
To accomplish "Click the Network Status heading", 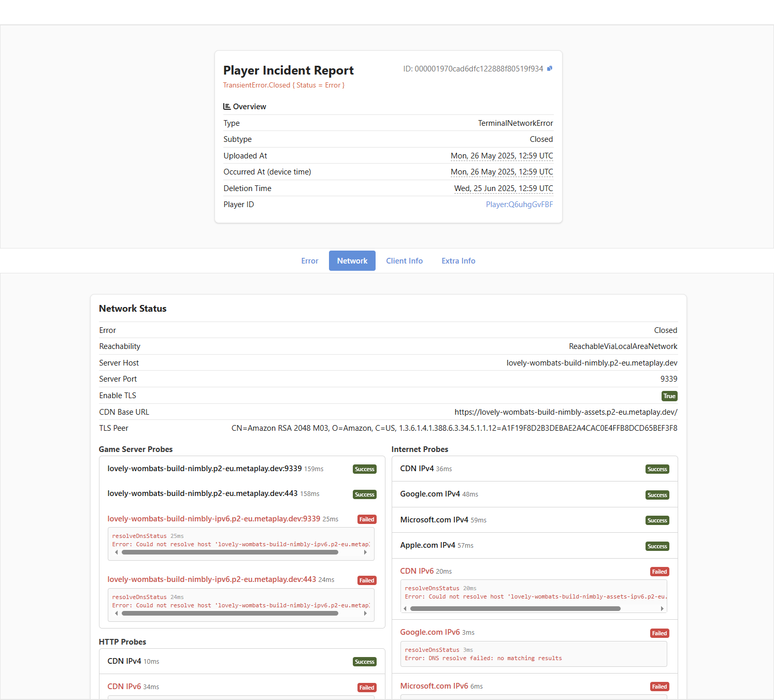I will coord(133,309).
